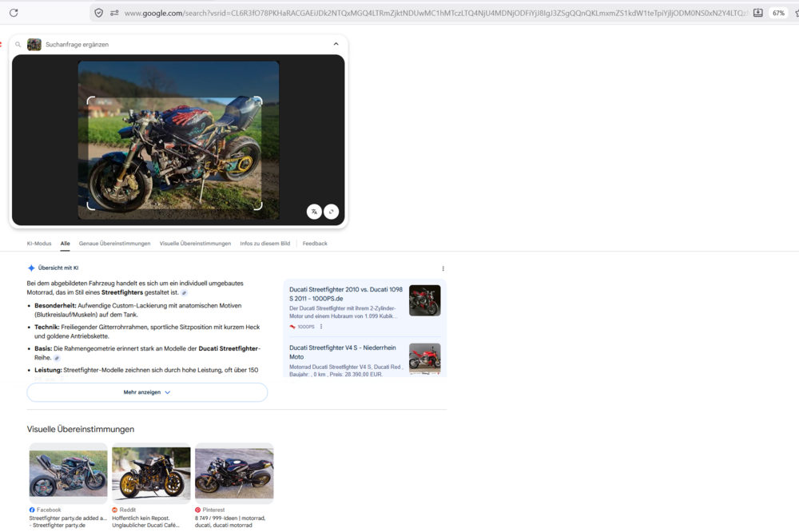
Task: Click the bold 'Ducati Streetfighter' text in Basis bullet
Action: click(x=229, y=348)
